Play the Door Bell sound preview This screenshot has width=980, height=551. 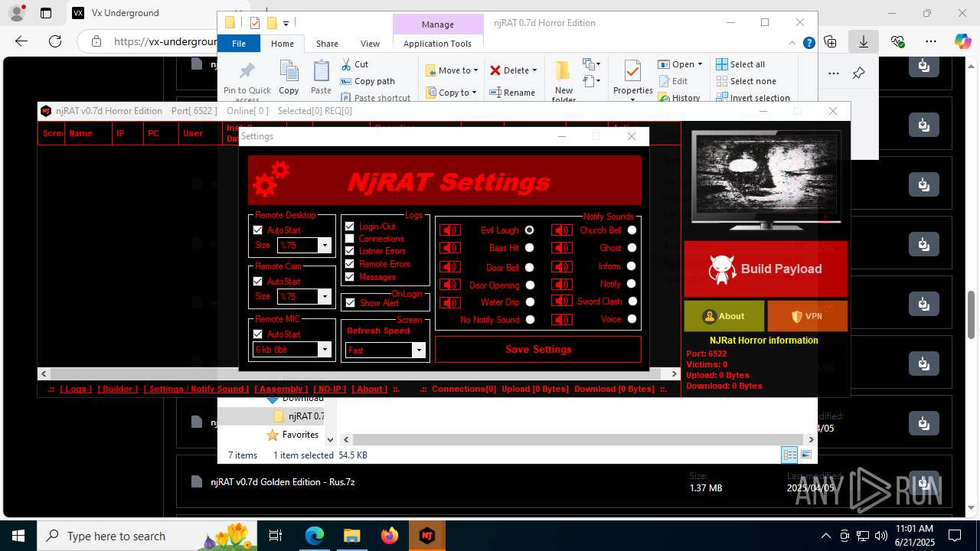tap(450, 267)
